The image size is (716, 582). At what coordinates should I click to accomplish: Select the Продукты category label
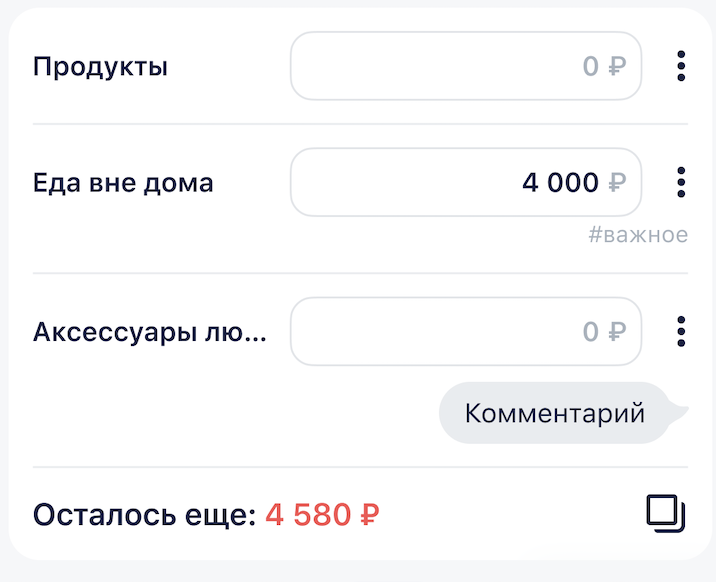(x=100, y=67)
